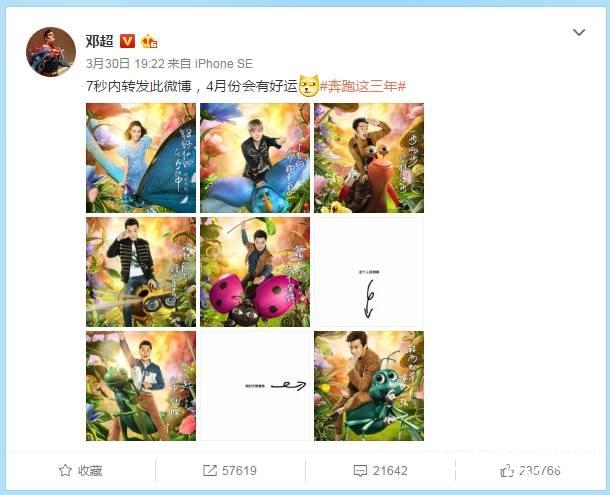Open the pink ladybug photo
Screen dimensions: 610x495
[255, 272]
